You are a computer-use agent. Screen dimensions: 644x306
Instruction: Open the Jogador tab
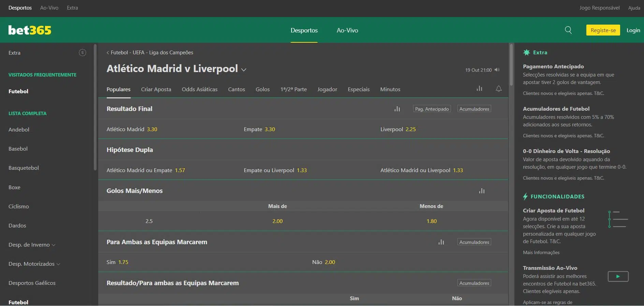pyautogui.click(x=327, y=89)
